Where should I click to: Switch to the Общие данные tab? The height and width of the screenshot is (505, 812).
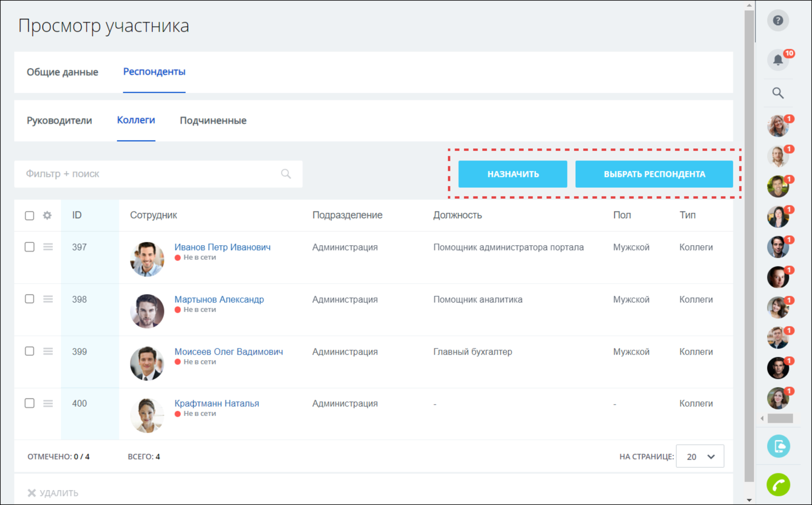point(62,72)
